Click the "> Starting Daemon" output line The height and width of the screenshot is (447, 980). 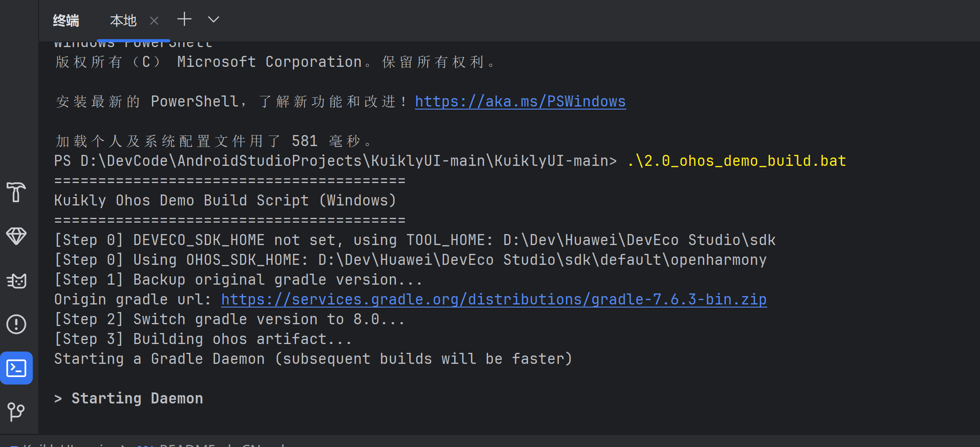point(129,399)
